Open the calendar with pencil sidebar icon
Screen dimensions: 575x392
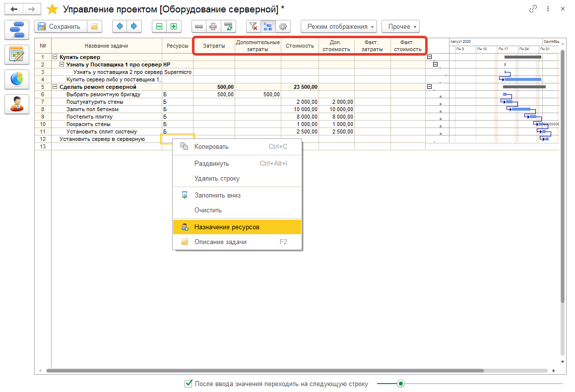pyautogui.click(x=17, y=54)
